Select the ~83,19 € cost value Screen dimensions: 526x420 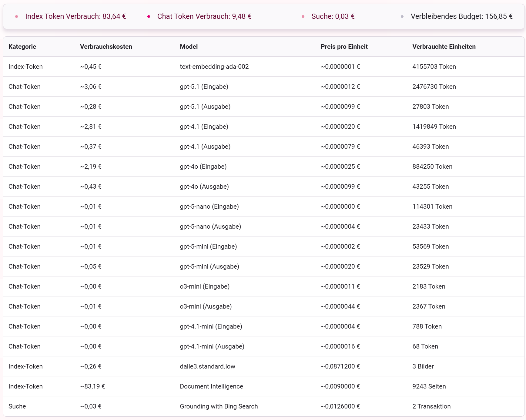click(92, 386)
